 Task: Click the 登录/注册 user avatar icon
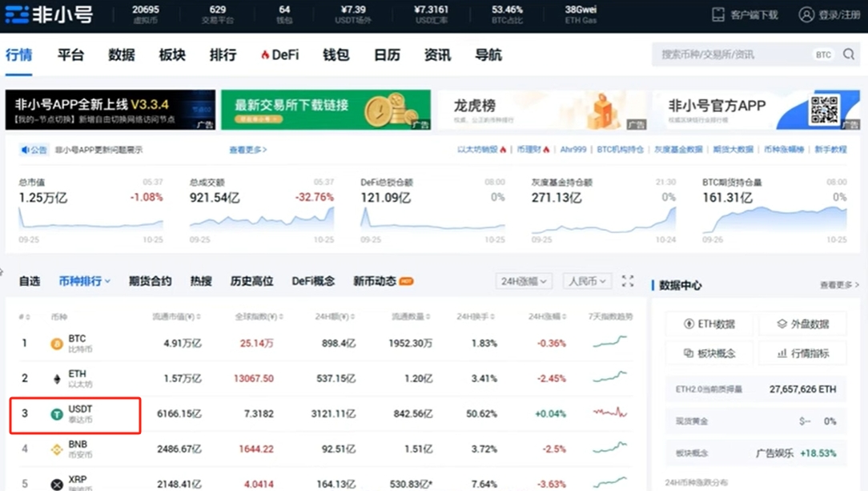pos(806,14)
